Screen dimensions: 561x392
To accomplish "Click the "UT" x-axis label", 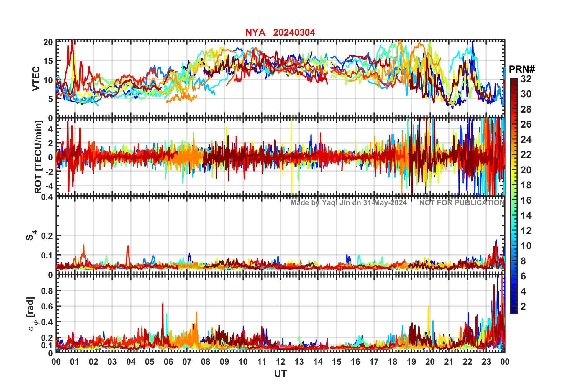I will [280, 374].
